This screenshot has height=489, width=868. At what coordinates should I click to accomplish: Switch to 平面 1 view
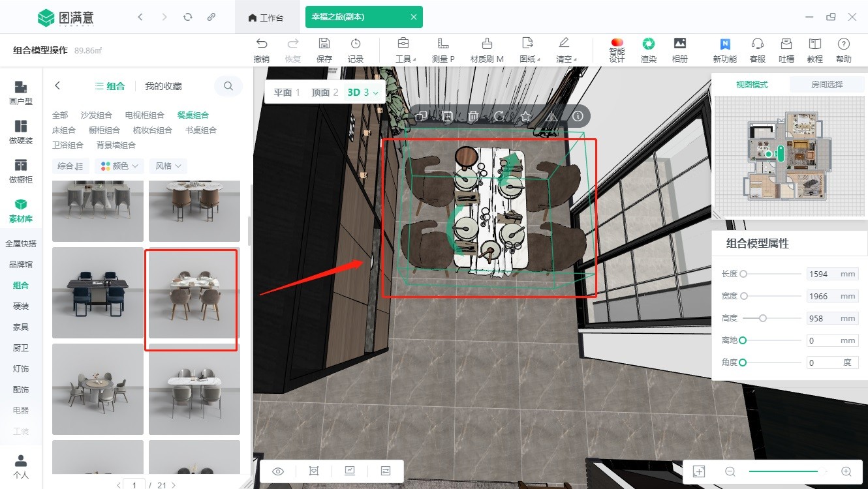click(287, 93)
